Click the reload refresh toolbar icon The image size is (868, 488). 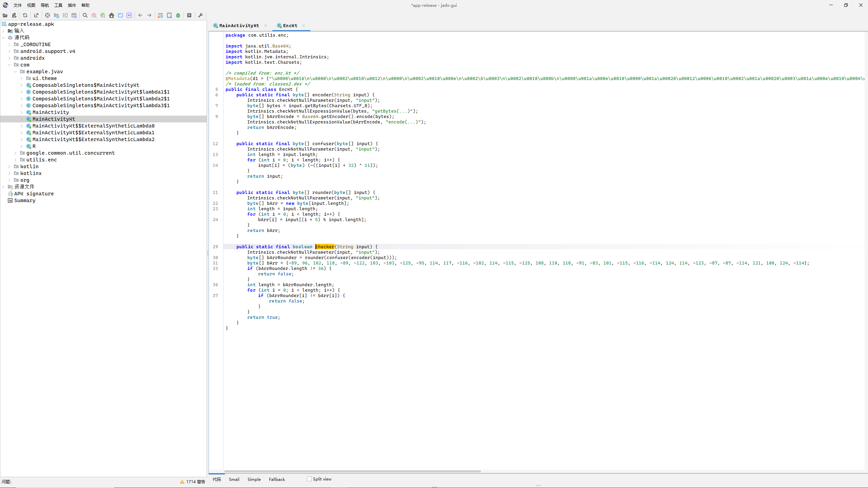pyautogui.click(x=25, y=15)
